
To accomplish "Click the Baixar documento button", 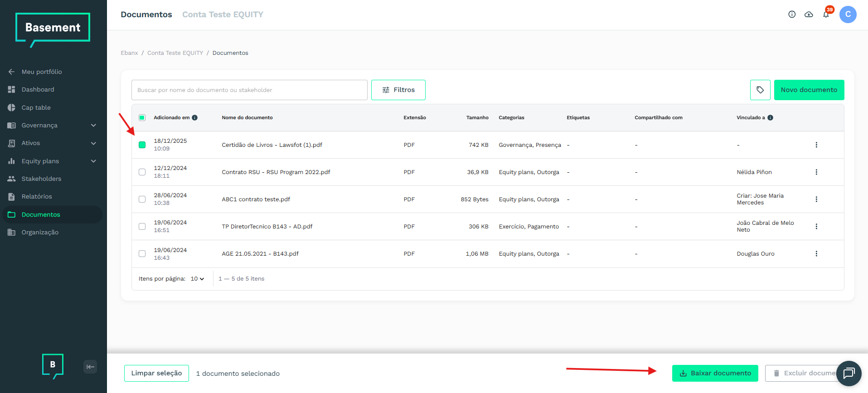I will coord(715,373).
